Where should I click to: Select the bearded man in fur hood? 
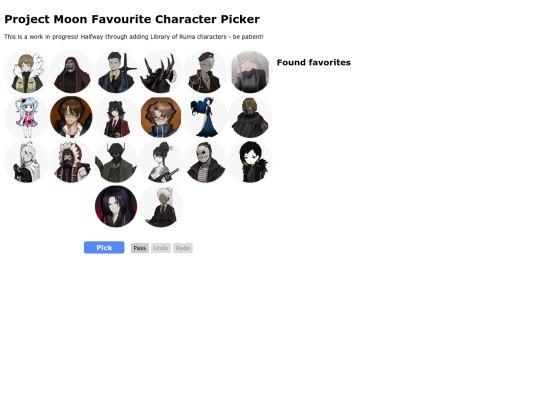click(x=71, y=162)
